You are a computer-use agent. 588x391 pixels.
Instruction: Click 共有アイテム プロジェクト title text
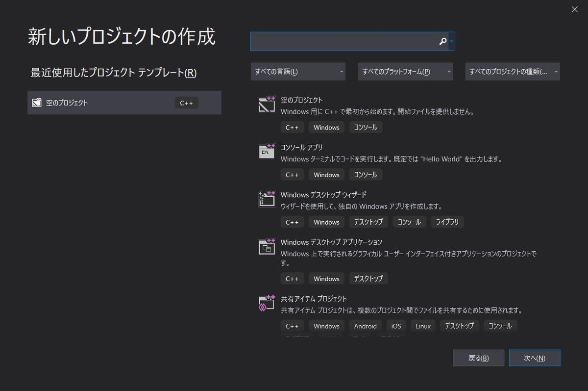(314, 299)
